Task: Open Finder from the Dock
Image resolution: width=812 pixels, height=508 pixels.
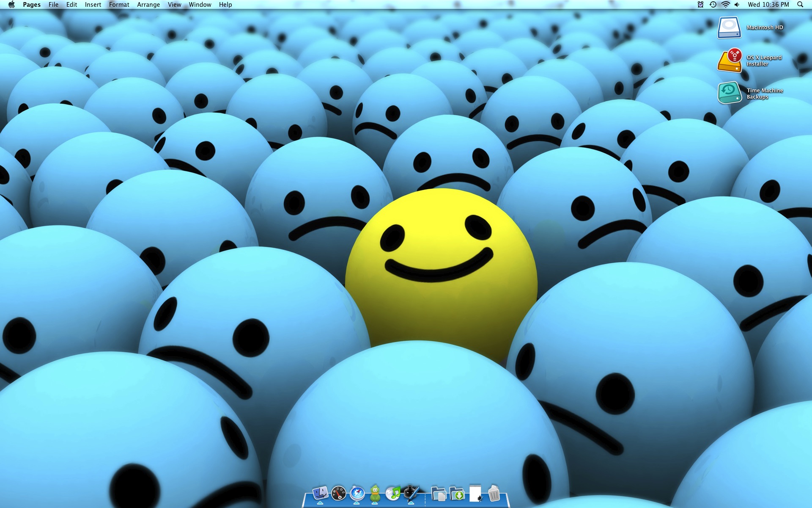Action: pyautogui.click(x=320, y=493)
